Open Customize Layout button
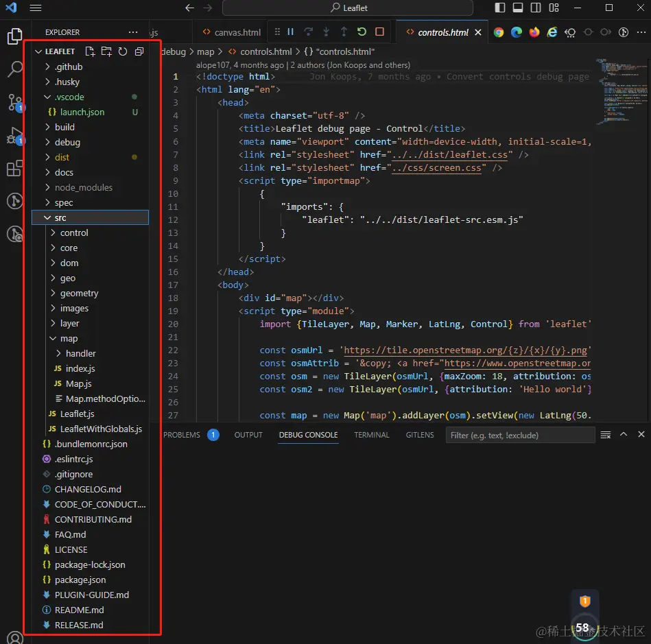This screenshot has height=644, width=651. tap(554, 8)
